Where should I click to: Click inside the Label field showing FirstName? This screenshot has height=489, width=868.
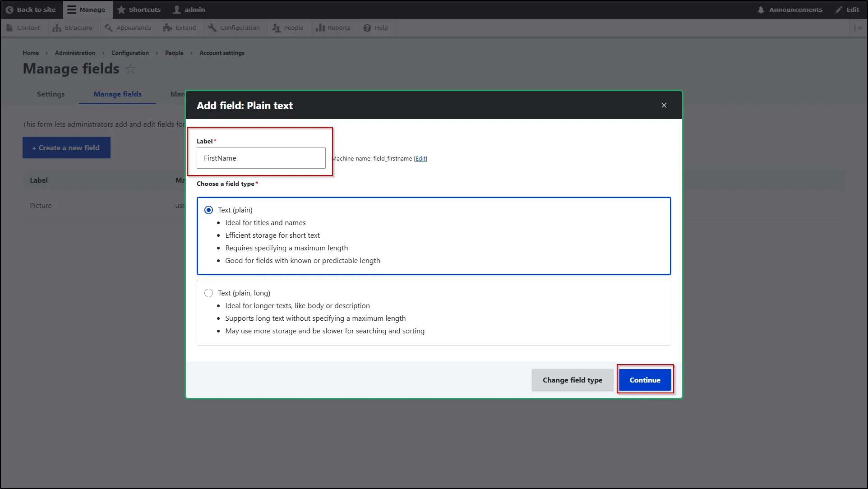point(261,158)
